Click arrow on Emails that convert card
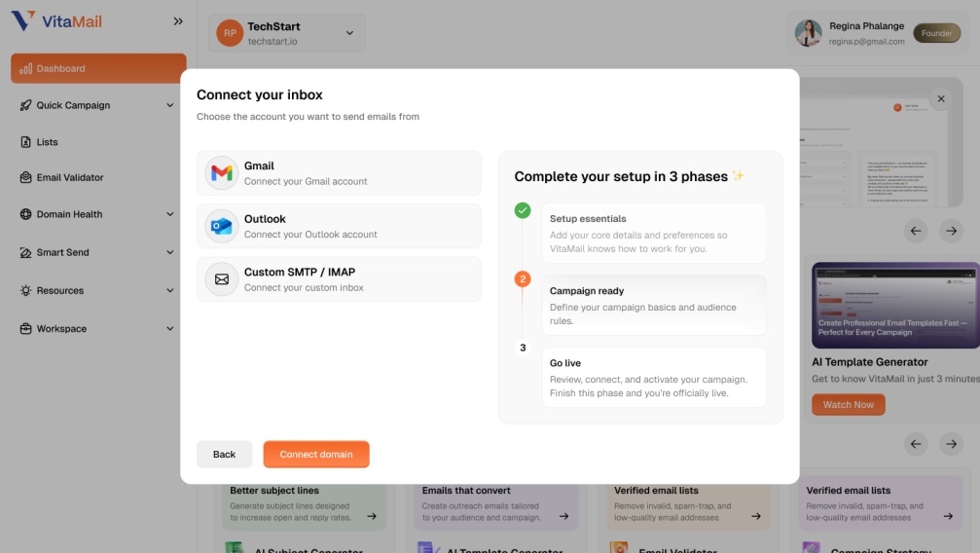Viewport: 980px width, 553px height. 563,516
